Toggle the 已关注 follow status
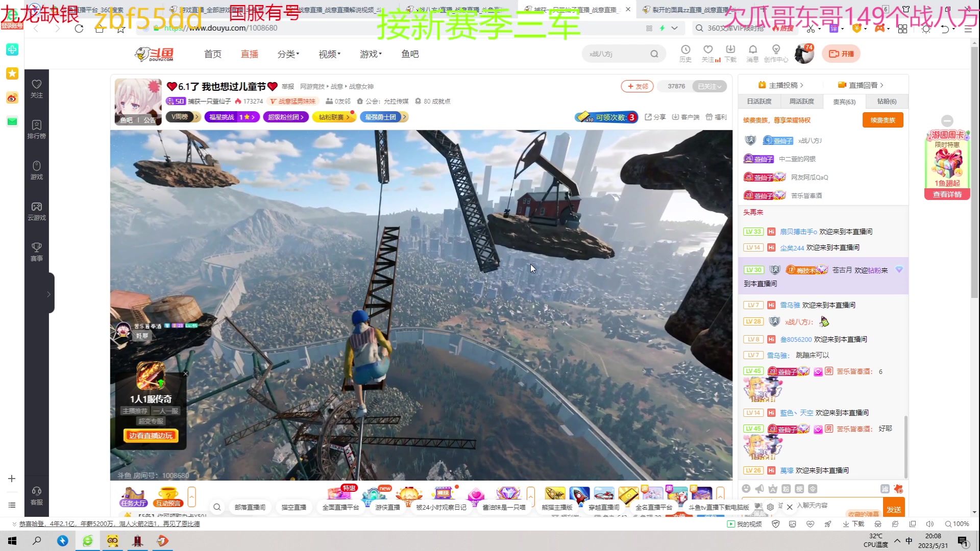 tap(709, 86)
